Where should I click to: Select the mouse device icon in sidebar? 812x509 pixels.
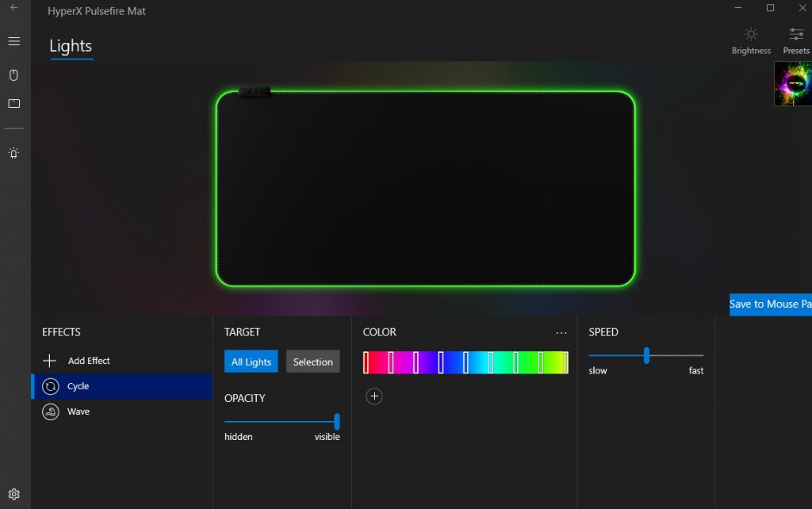13,75
